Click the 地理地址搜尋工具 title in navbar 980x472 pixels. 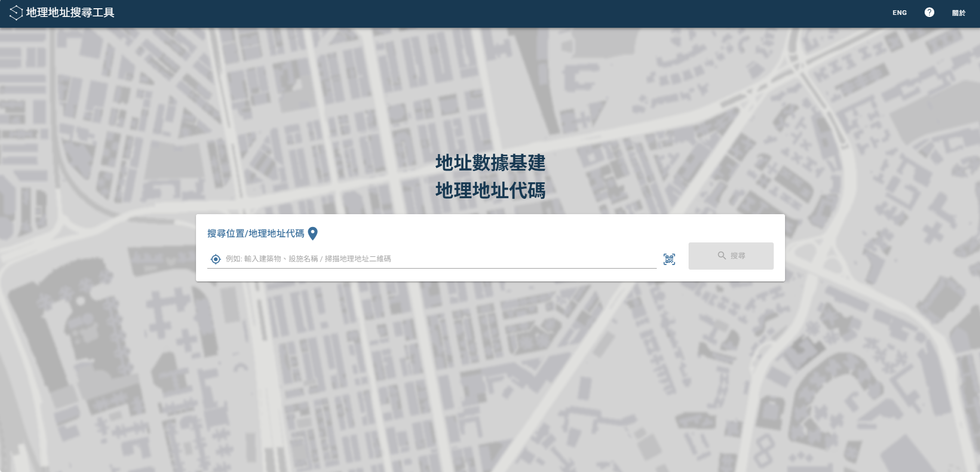point(72,12)
